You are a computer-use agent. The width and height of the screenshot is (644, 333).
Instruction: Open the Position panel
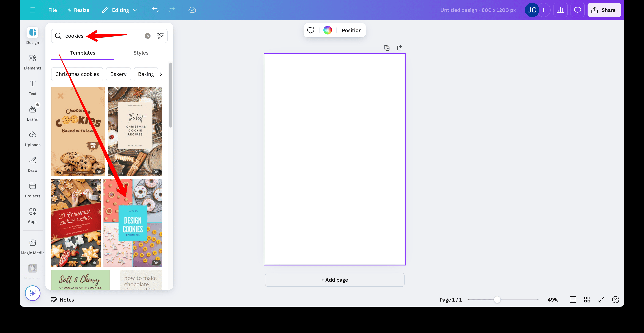click(351, 30)
